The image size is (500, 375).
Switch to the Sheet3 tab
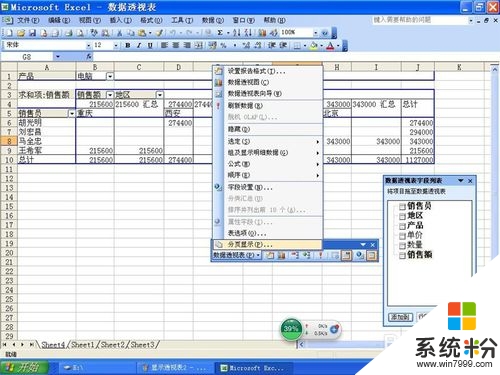[142, 345]
